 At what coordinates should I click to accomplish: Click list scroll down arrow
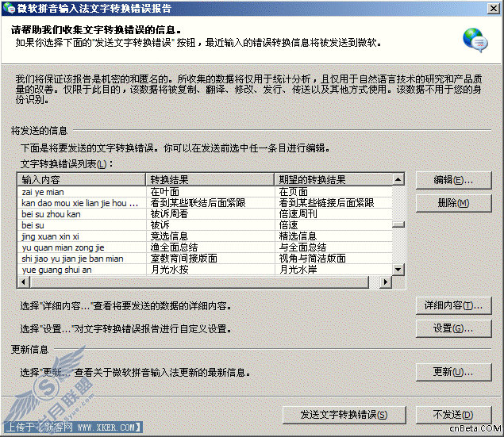[398, 270]
